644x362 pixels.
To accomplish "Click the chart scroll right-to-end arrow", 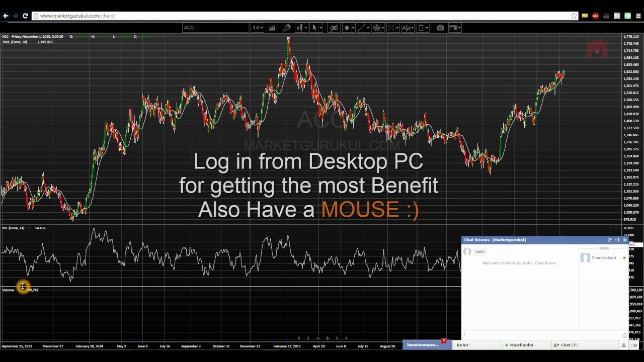I will tap(347, 338).
